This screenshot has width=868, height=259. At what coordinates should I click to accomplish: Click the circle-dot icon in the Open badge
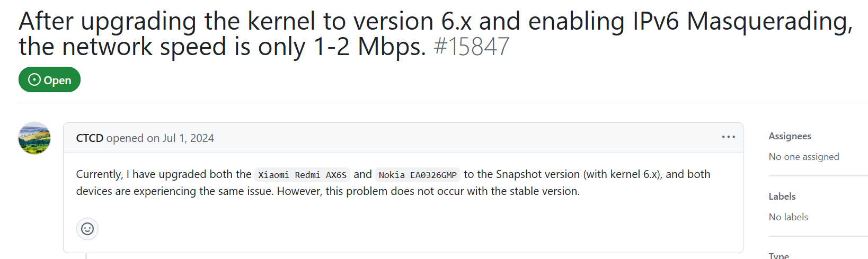pos(34,80)
